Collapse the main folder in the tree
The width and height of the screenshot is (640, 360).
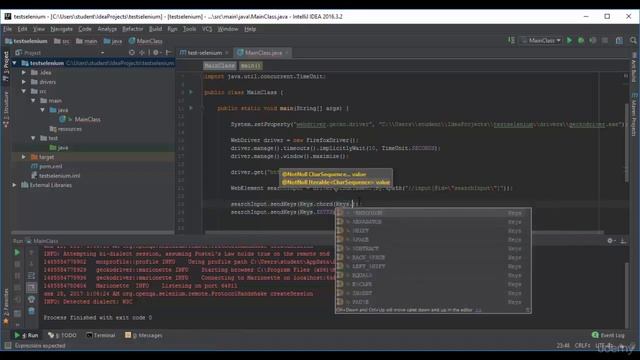(x=33, y=100)
